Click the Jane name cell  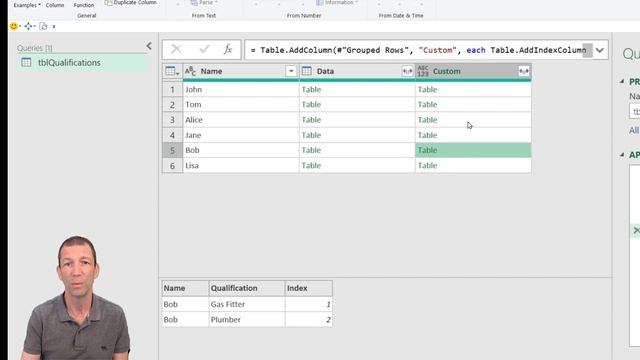[241, 135]
